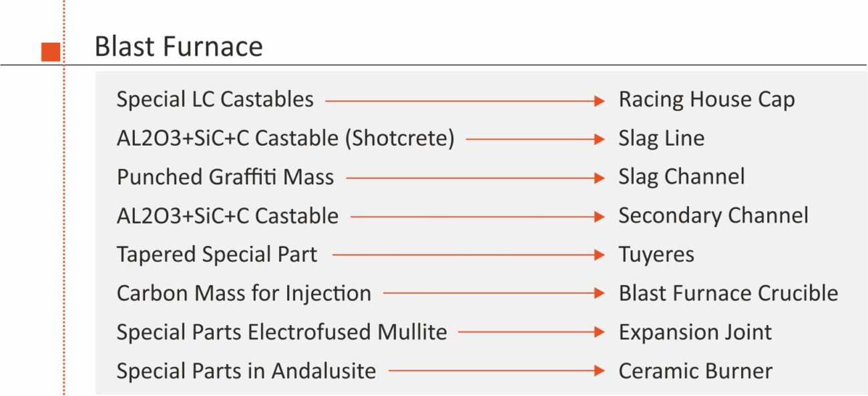The width and height of the screenshot is (868, 396).
Task: Select Carbon Mass for Injection
Action: click(x=244, y=293)
